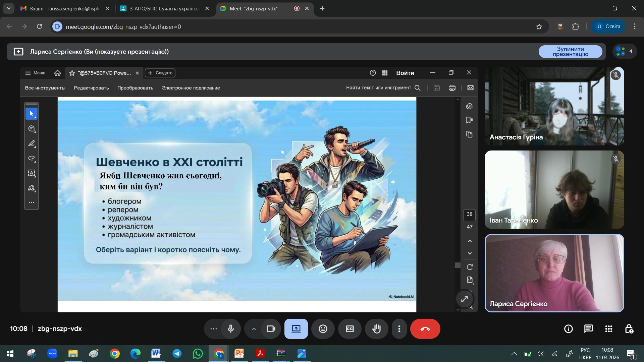Click the Acrobat highlighter pen tool

click(32, 143)
